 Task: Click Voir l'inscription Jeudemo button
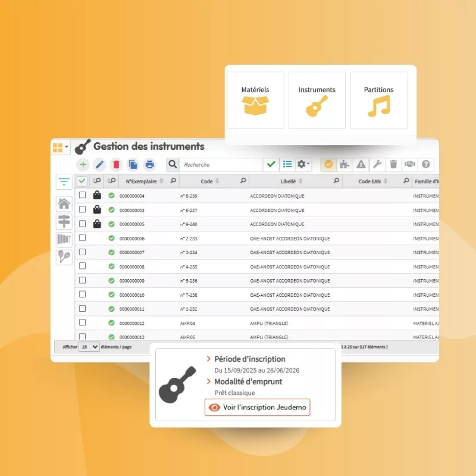pos(258,407)
